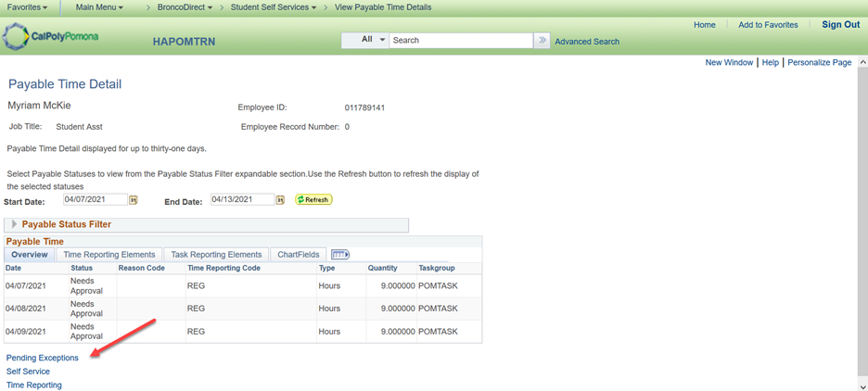
Task: Go to the Self Service link
Action: (x=29, y=372)
